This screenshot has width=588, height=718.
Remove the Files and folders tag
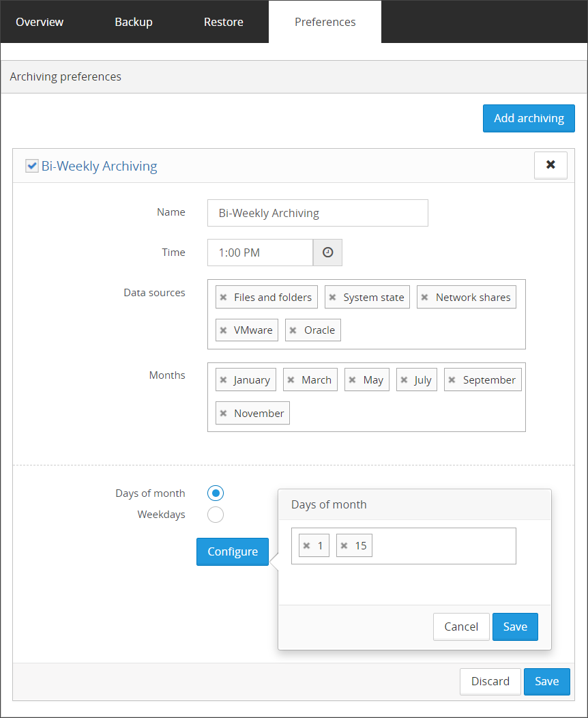click(x=223, y=298)
